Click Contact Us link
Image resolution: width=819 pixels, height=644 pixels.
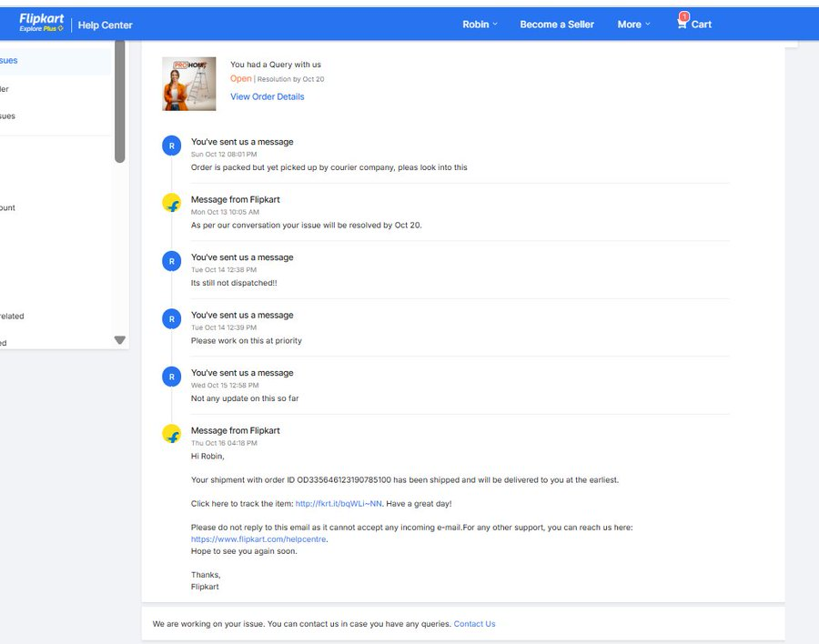tap(474, 624)
